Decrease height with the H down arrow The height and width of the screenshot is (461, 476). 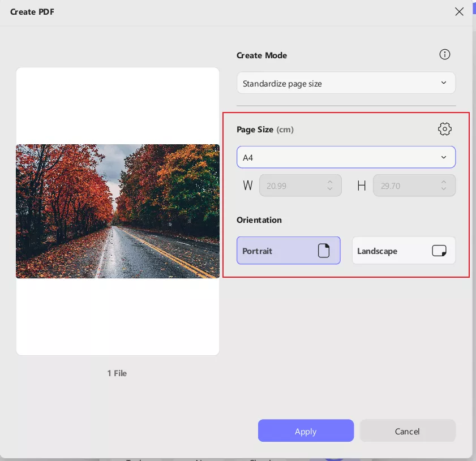444,189
